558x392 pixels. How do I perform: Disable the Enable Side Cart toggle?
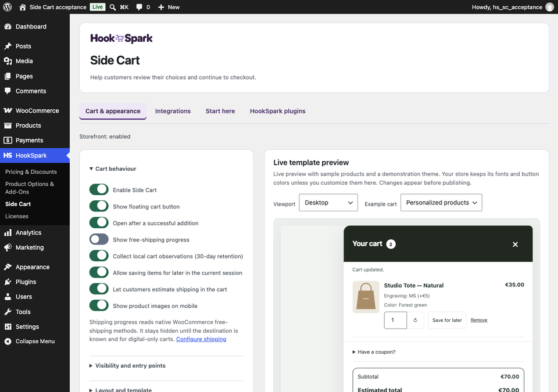(99, 189)
